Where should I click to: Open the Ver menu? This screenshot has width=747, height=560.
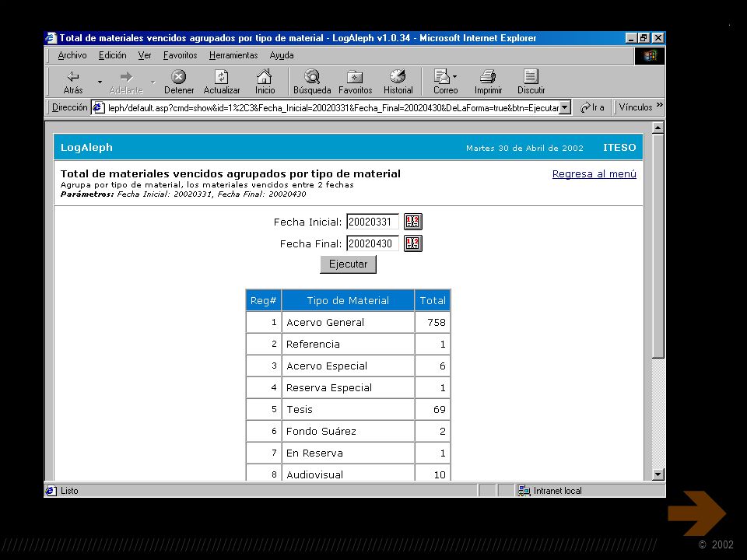click(145, 55)
